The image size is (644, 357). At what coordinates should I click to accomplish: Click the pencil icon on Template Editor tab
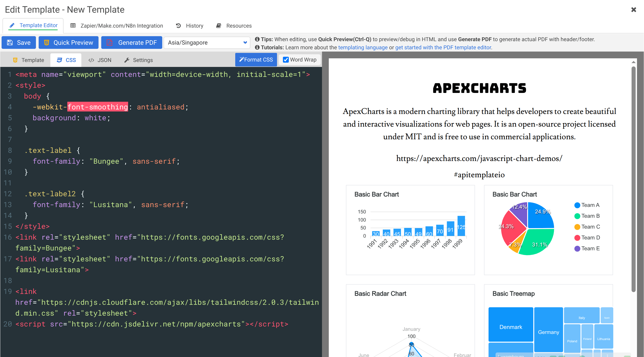pyautogui.click(x=12, y=25)
